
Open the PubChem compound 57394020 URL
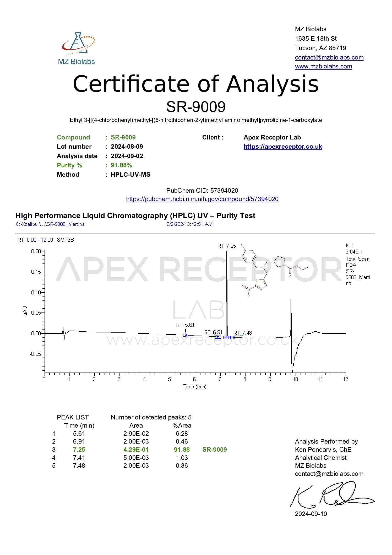click(202, 199)
